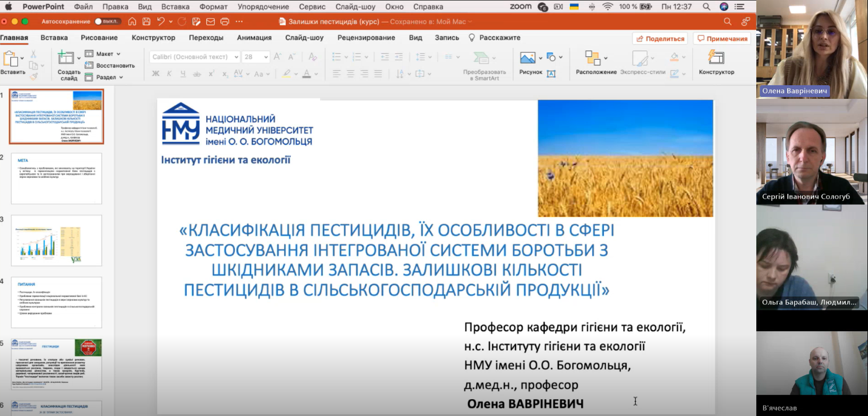The image size is (868, 416).
Task: Select slide 3 thumbnail with bar chart
Action: (56, 241)
